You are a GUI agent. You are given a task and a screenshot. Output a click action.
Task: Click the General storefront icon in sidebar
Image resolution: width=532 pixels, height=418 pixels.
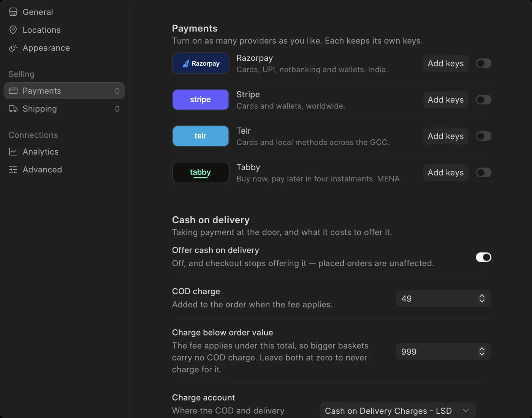tap(13, 12)
